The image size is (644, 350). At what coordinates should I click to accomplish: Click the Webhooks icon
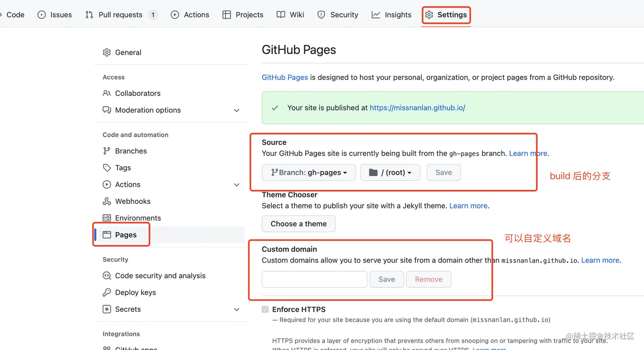point(107,201)
